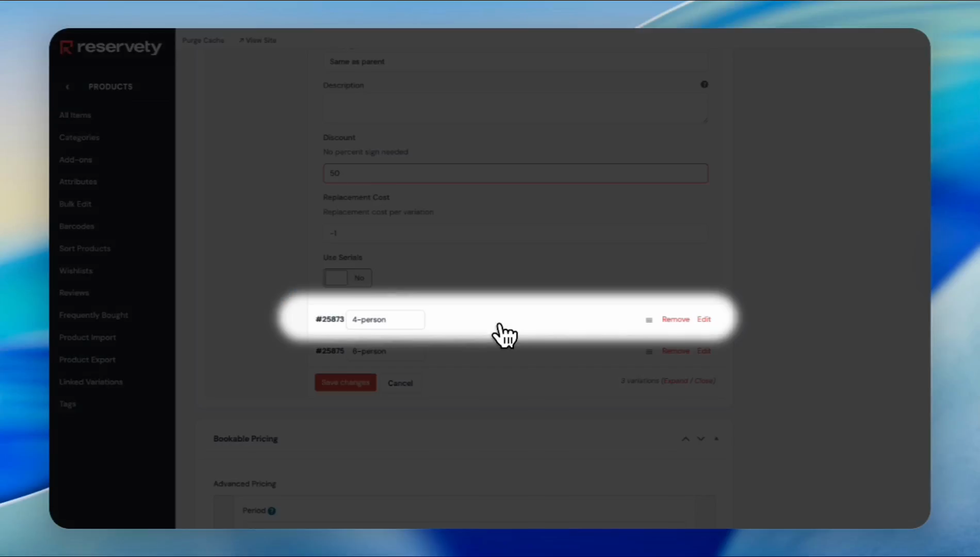This screenshot has height=557, width=980.
Task: Toggle the Use Serials switch
Action: 347,278
